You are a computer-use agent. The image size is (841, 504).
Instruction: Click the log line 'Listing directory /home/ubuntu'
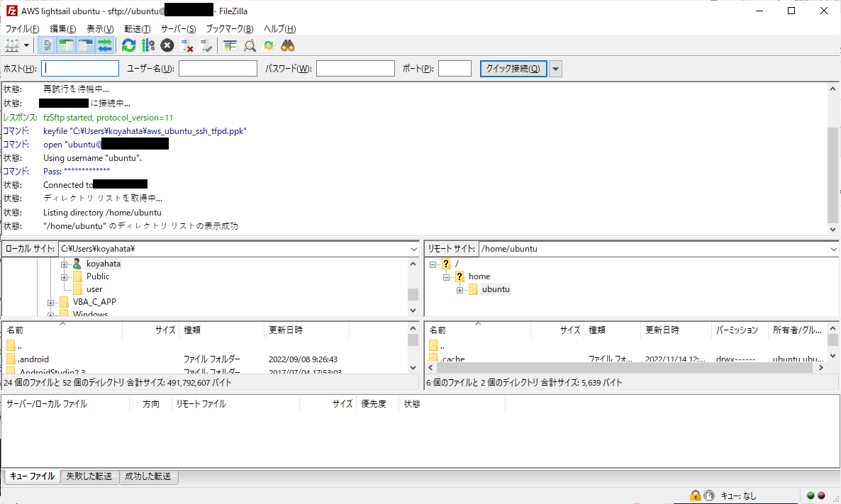pos(102,213)
